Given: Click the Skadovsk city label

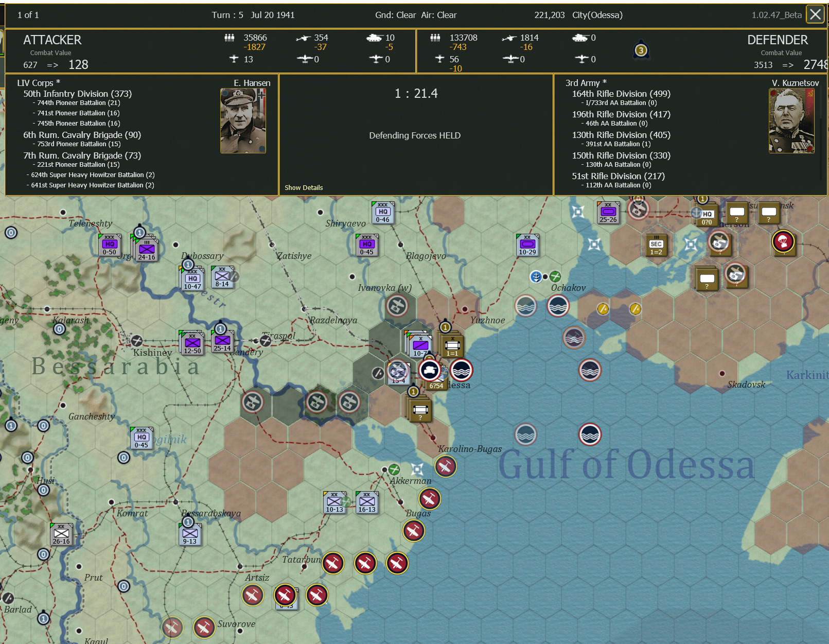Looking at the screenshot, I should [746, 385].
